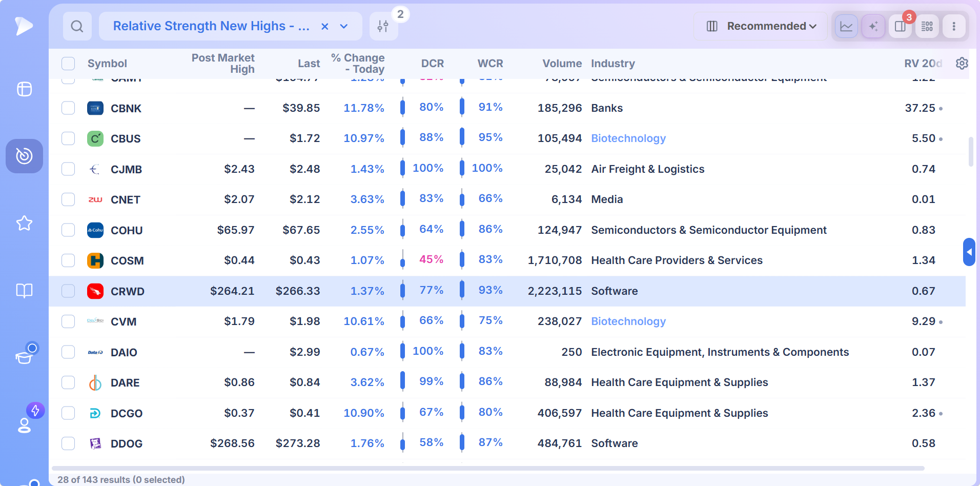The height and width of the screenshot is (486, 980).
Task: Open the three-dot more options menu
Action: pyautogui.click(x=954, y=26)
